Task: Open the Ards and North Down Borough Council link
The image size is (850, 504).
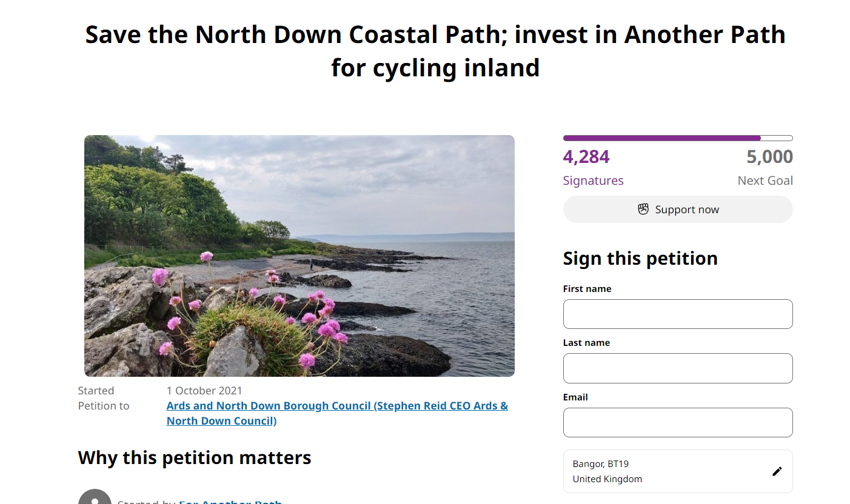Action: [337, 413]
